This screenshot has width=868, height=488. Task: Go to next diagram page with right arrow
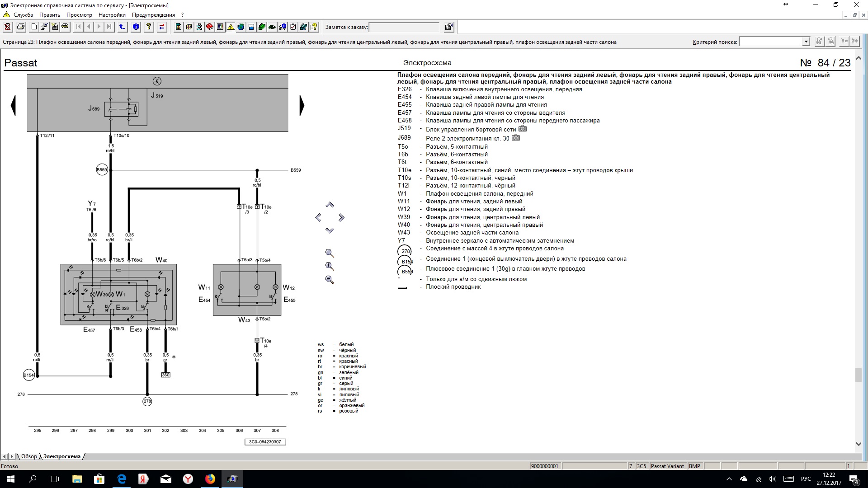coord(302,105)
